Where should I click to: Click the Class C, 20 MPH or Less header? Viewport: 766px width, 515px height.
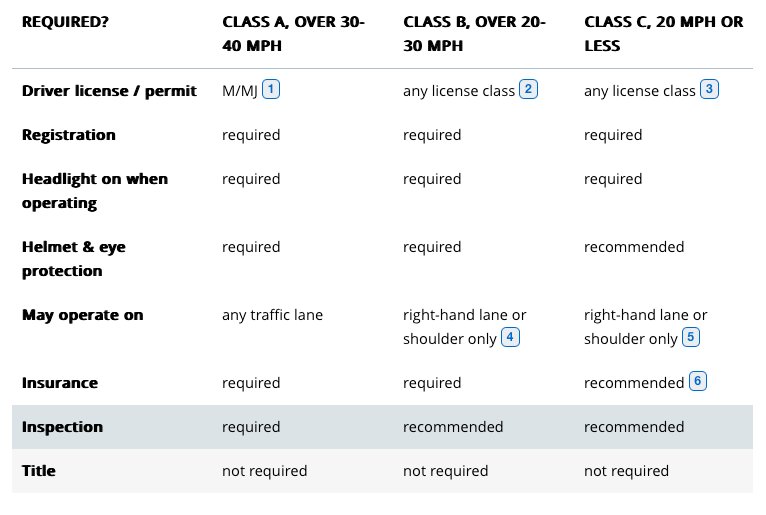click(663, 34)
